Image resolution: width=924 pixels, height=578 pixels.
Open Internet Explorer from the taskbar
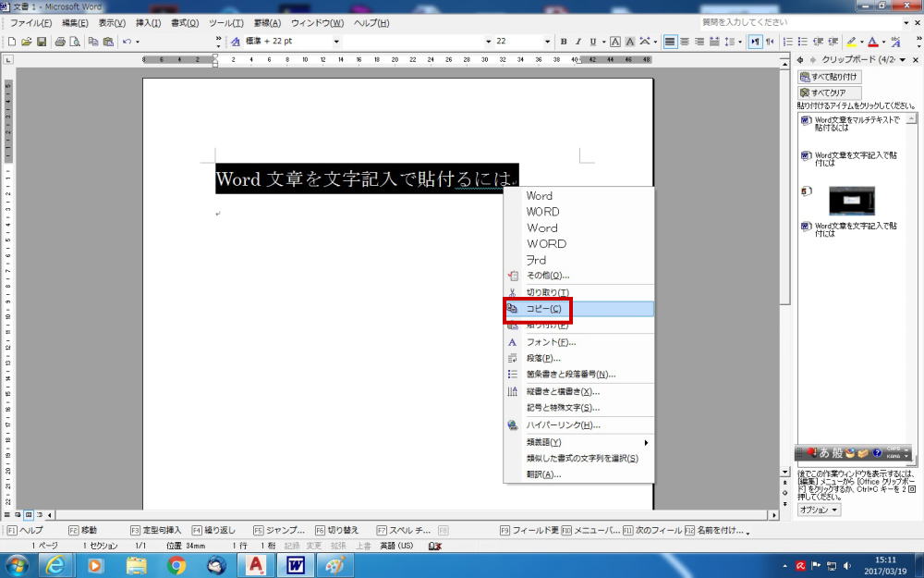(55, 566)
